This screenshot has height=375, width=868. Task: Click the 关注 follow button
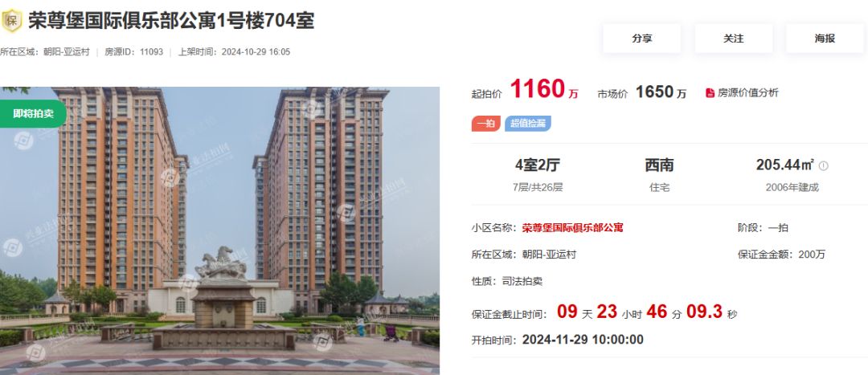click(x=734, y=39)
